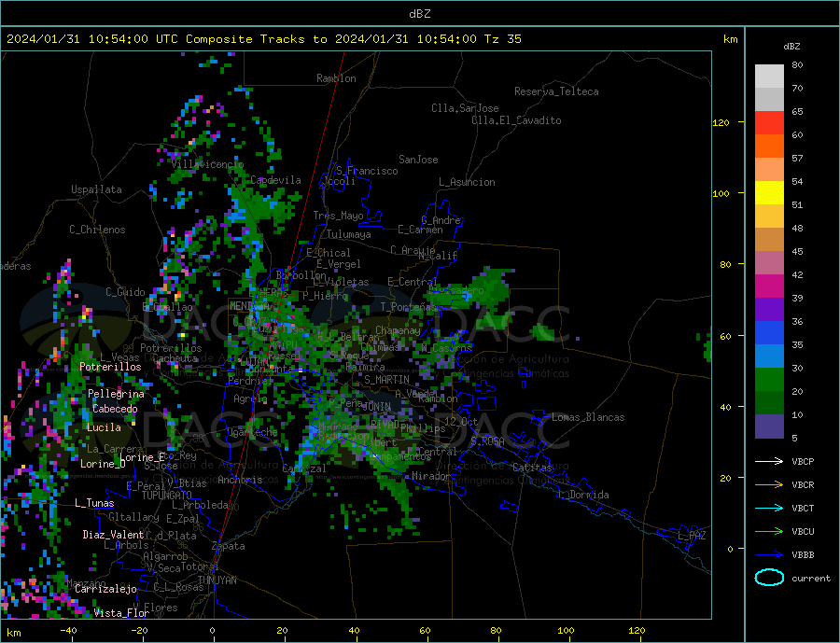Image resolution: width=840 pixels, height=643 pixels.
Task: Click the blue VBBB arrow symbol
Action: click(769, 554)
